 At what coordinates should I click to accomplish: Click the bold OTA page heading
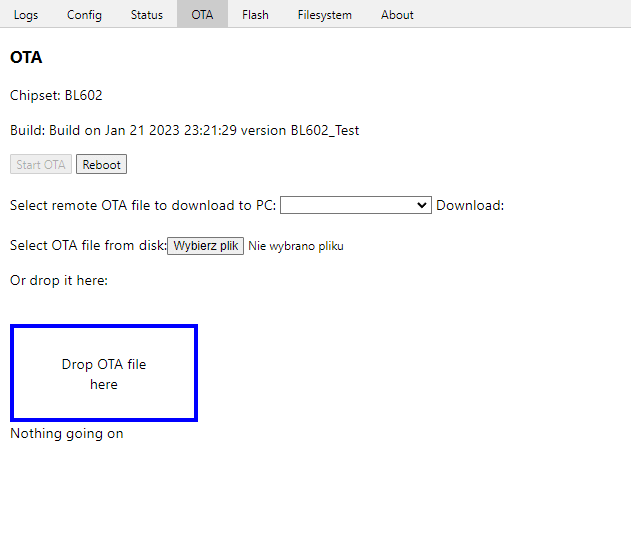[x=26, y=57]
